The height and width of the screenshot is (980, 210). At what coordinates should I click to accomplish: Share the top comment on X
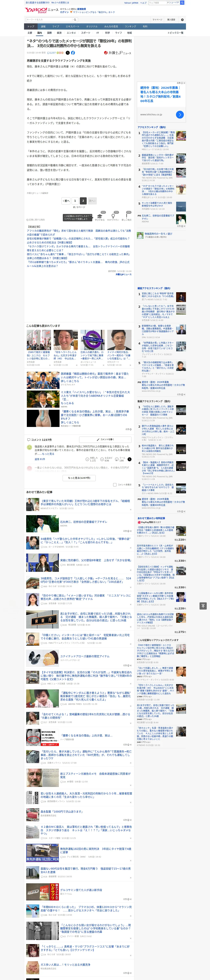tap(129, 459)
